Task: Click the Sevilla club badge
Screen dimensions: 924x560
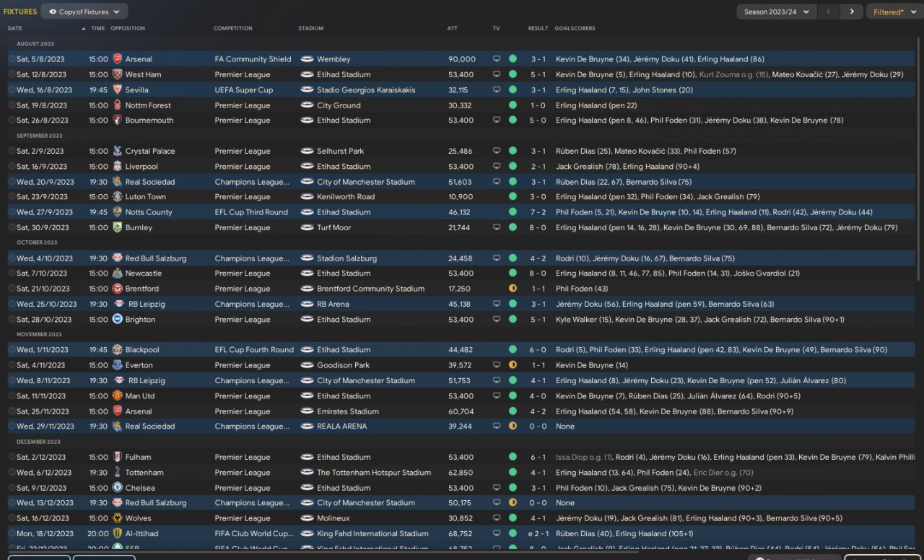Action: click(x=117, y=89)
